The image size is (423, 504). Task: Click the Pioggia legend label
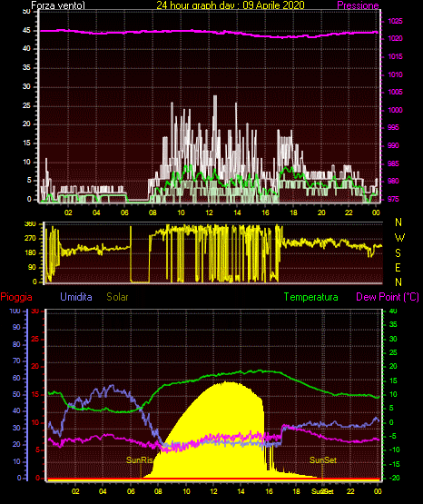[x=16, y=297]
